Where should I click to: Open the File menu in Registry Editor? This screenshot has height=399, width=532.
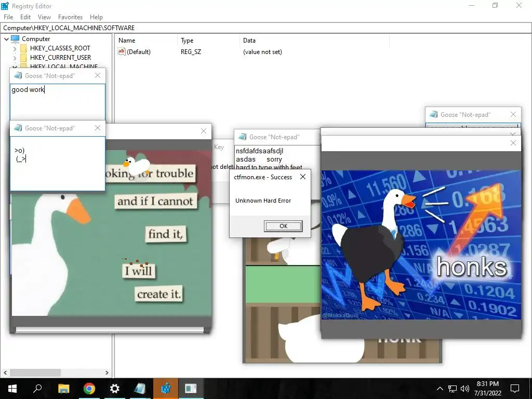pos(8,17)
